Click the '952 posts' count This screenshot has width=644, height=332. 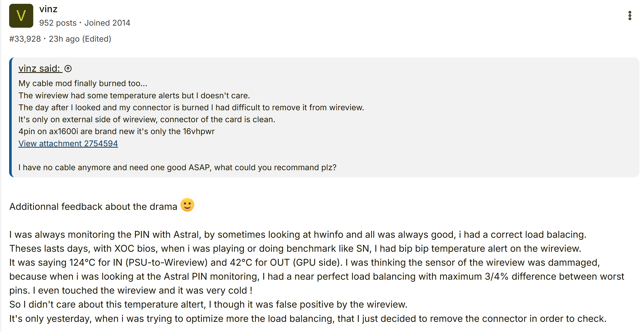(x=58, y=23)
